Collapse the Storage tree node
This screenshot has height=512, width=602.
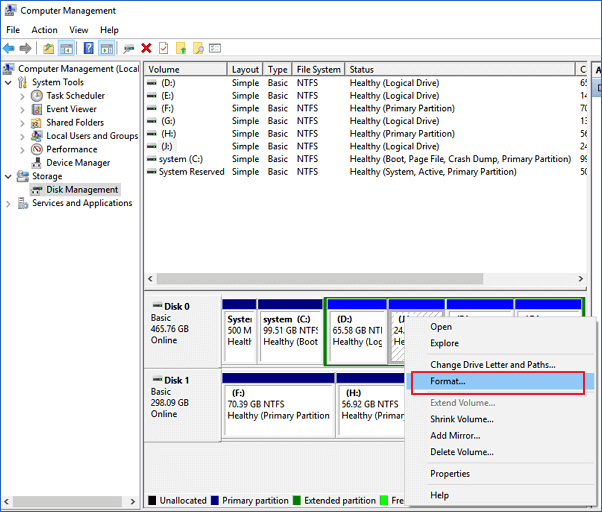(9, 176)
